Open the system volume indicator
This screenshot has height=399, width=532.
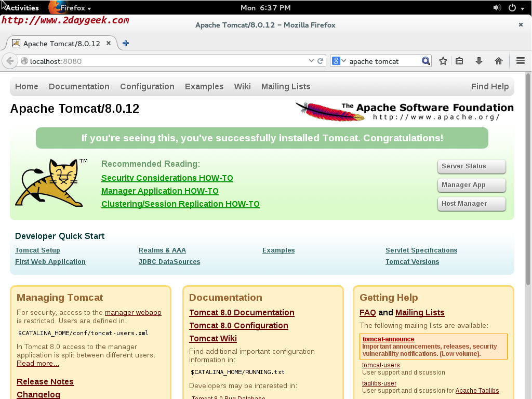tap(497, 8)
